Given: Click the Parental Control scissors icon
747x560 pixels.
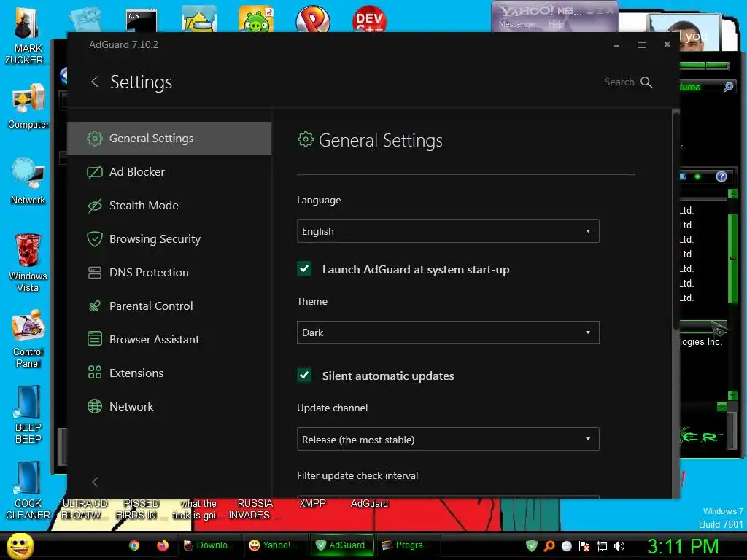Looking at the screenshot, I should click(x=95, y=306).
